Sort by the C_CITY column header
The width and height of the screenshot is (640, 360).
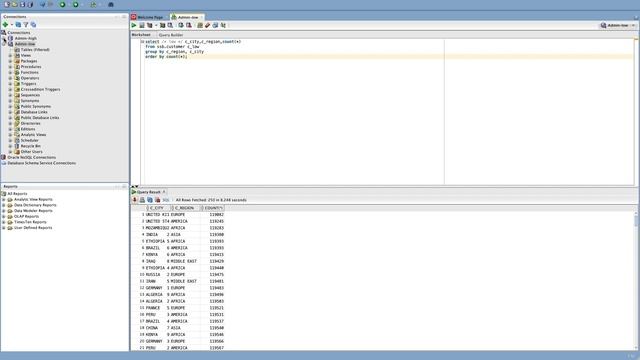pos(159,208)
